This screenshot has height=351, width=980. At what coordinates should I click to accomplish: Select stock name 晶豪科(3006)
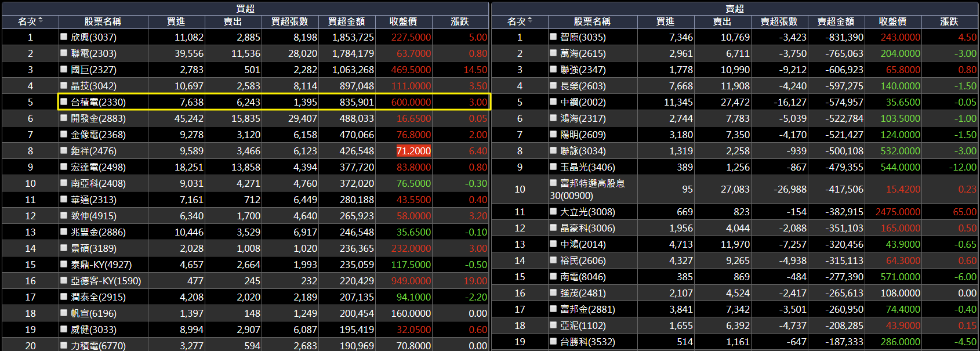tap(587, 229)
